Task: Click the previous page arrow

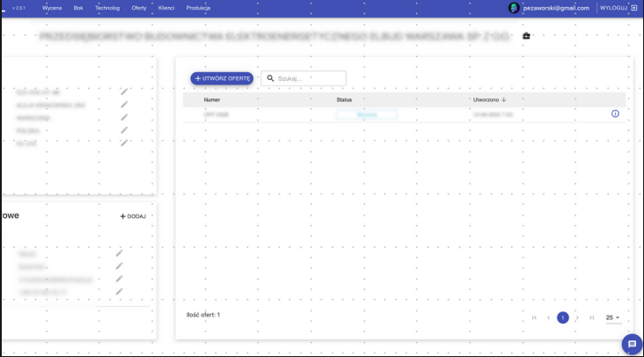Action: click(x=548, y=317)
